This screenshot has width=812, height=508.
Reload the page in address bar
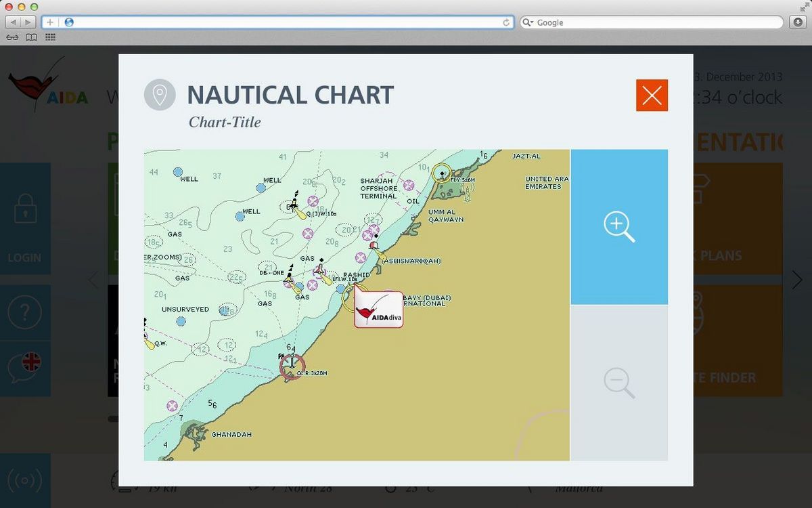click(x=506, y=22)
